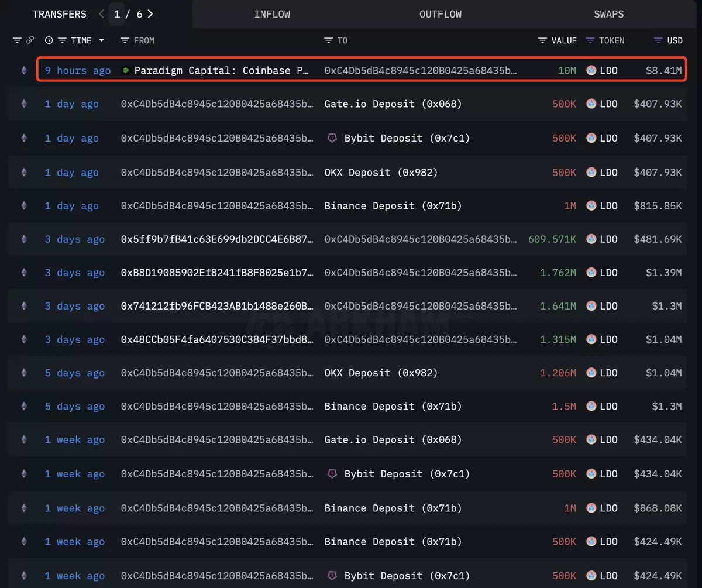The image size is (702, 588).
Task: Open OKX Deposit link in 1.206M row
Action: pyautogui.click(x=381, y=373)
